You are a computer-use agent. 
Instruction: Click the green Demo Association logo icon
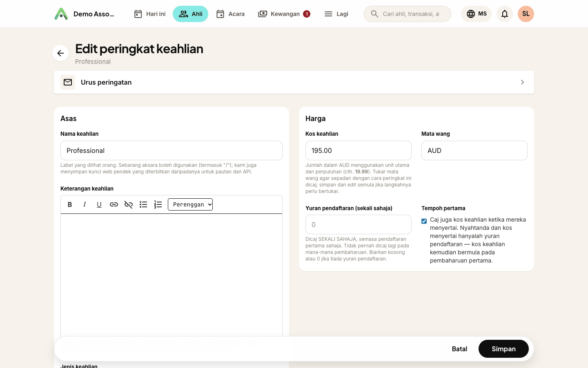click(61, 14)
